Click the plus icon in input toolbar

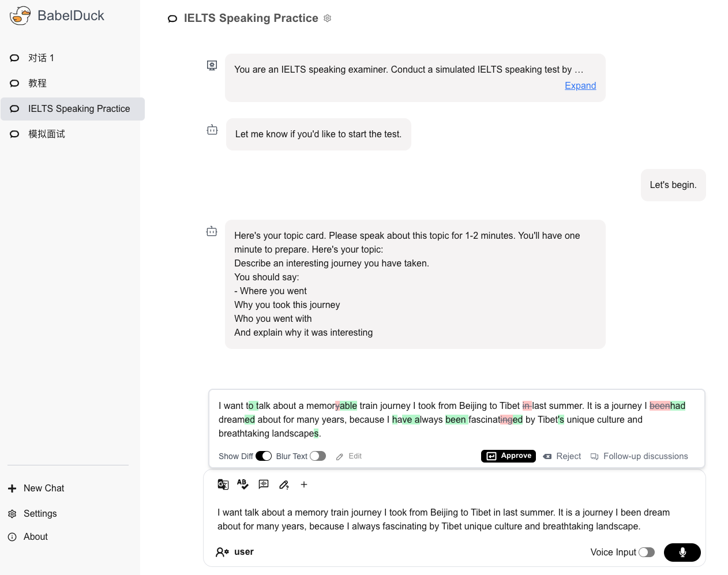tap(304, 485)
